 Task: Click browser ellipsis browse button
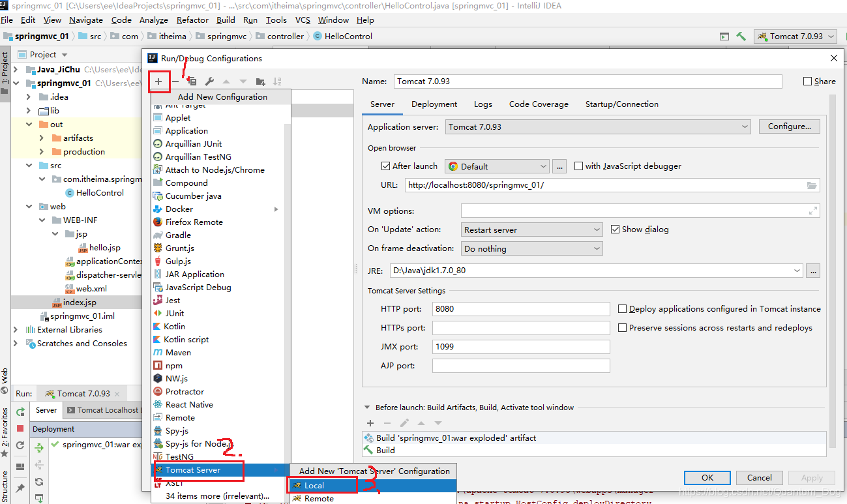[x=559, y=166]
